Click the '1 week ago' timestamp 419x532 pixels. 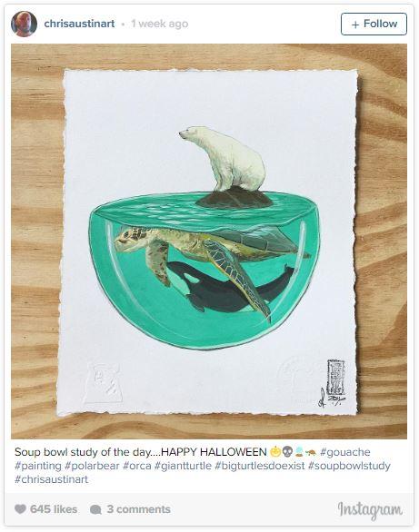(159, 24)
